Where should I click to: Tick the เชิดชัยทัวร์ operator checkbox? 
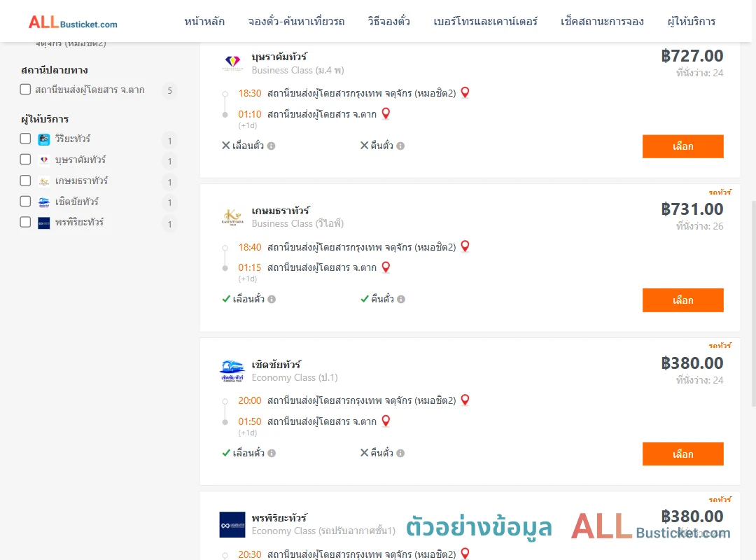tap(26, 202)
